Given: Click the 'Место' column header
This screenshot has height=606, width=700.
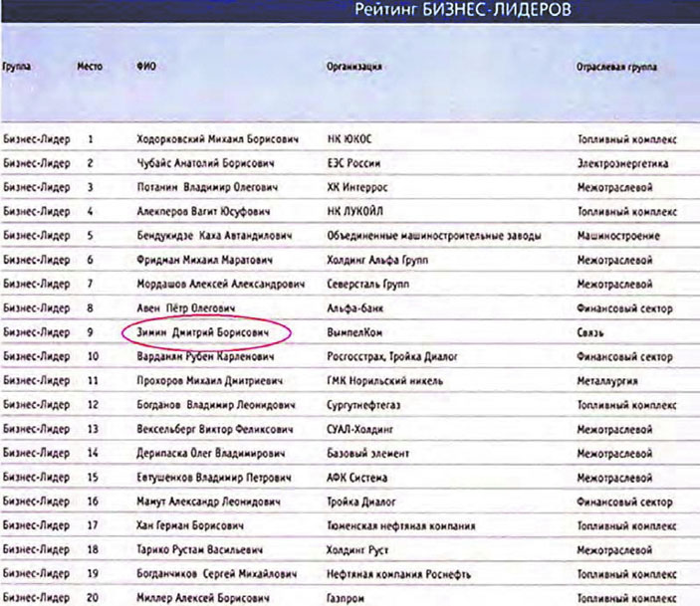Looking at the screenshot, I should coord(90,66).
